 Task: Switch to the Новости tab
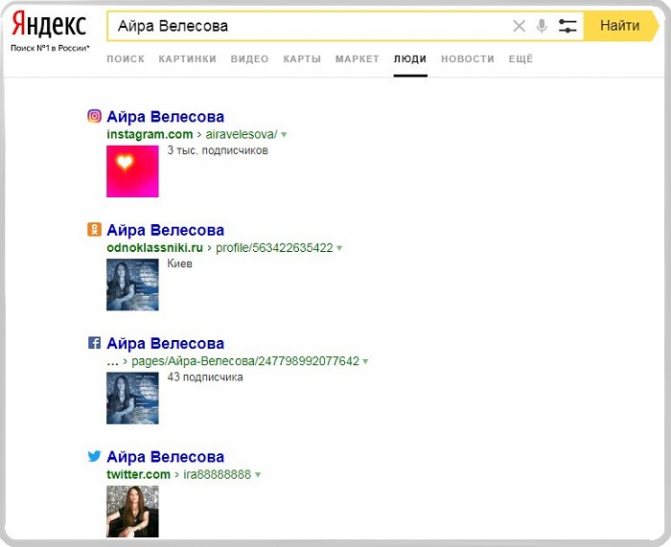click(467, 59)
